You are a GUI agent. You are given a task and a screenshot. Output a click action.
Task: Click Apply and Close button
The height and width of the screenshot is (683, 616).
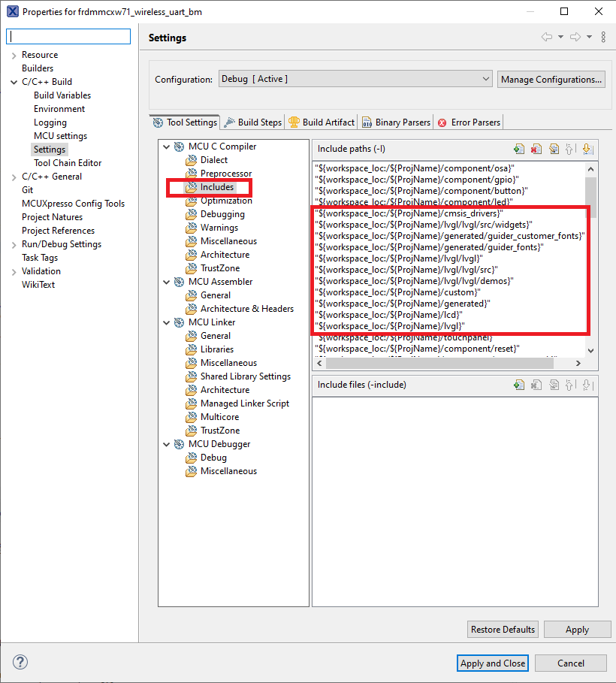tap(493, 663)
